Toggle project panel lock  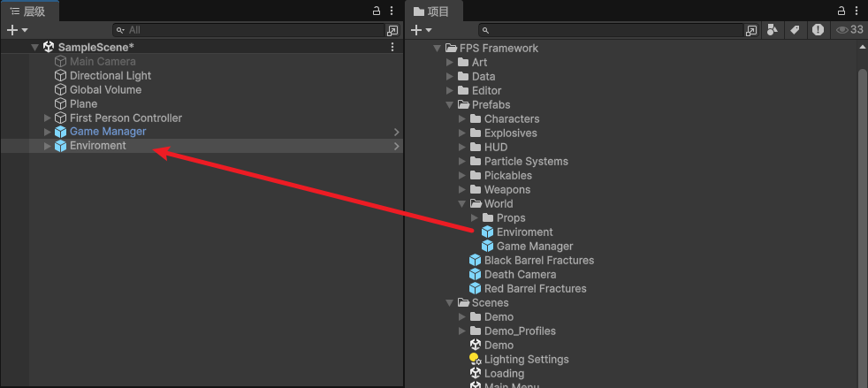click(x=841, y=11)
